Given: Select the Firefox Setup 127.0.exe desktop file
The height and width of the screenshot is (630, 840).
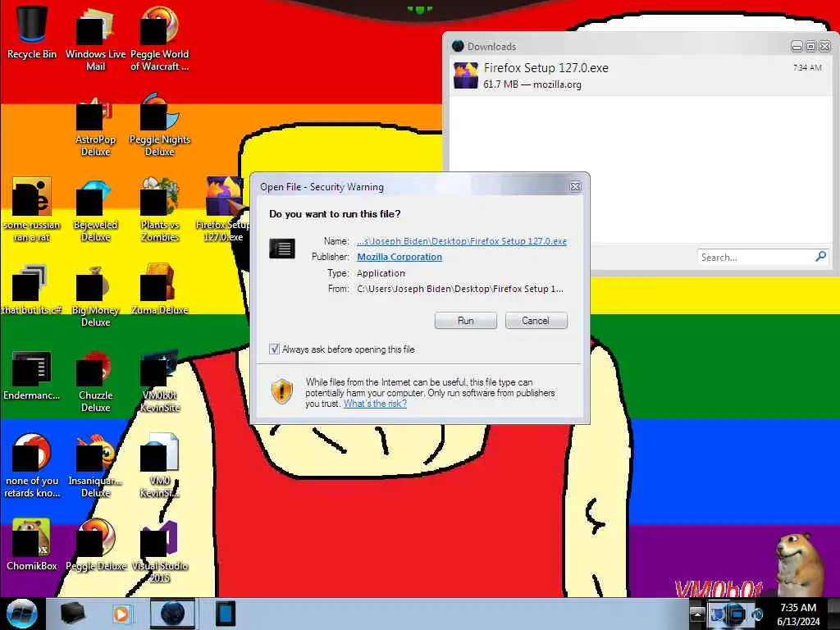Looking at the screenshot, I should (x=223, y=209).
